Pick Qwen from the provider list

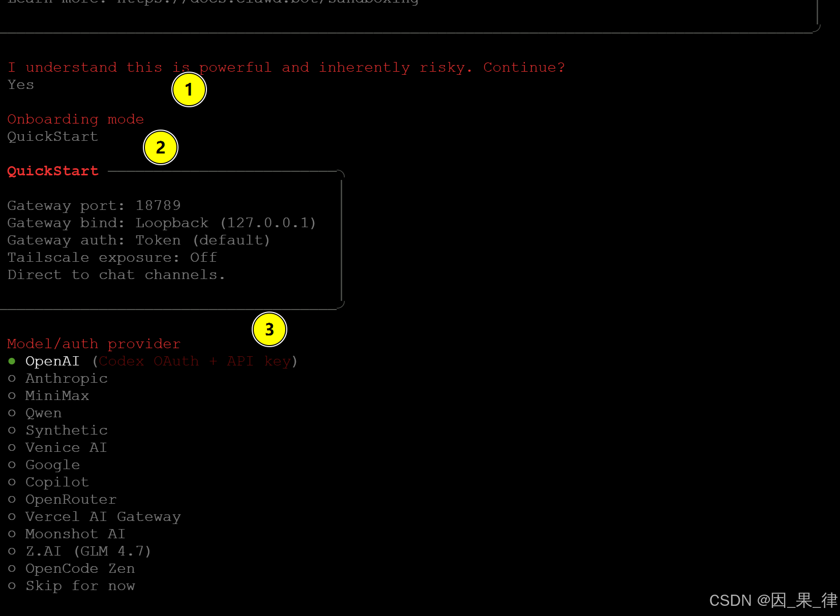pyautogui.click(x=35, y=413)
